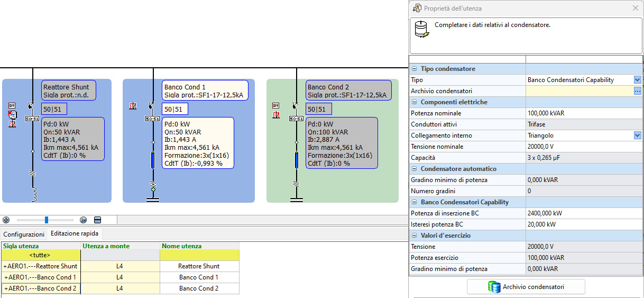644x298 pixels.
Task: Select the +AERO1.---Banco Cond 1 row
Action: [41, 277]
